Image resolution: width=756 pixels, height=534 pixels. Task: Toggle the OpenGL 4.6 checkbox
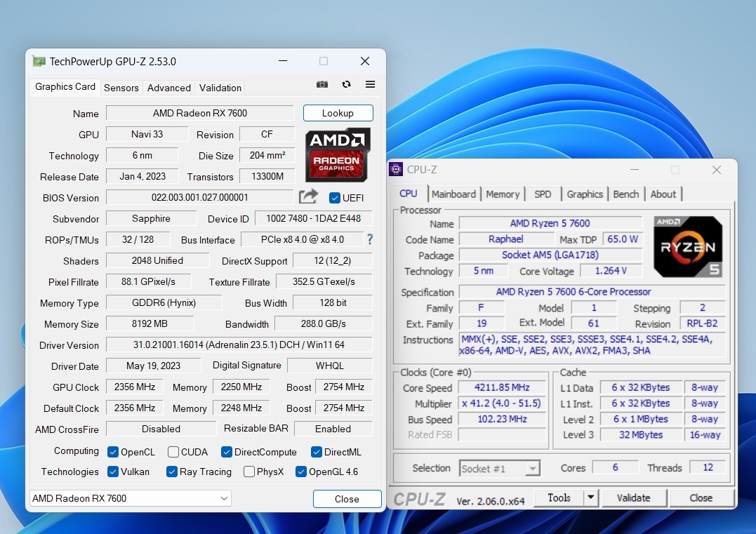(x=301, y=472)
